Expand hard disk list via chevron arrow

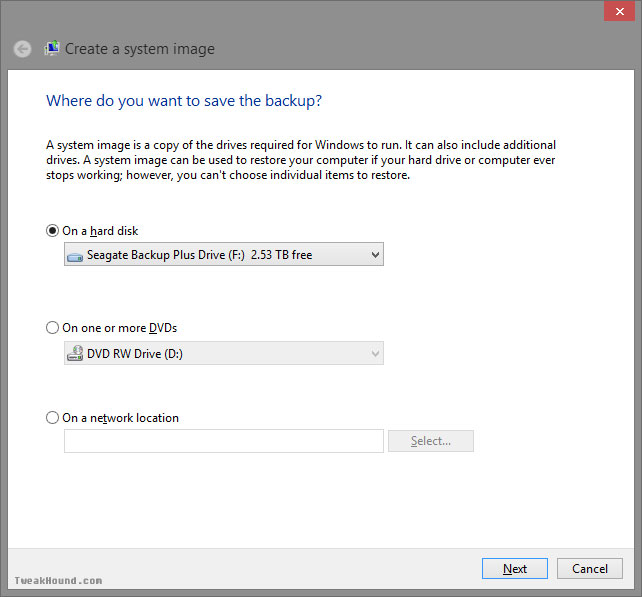click(375, 255)
